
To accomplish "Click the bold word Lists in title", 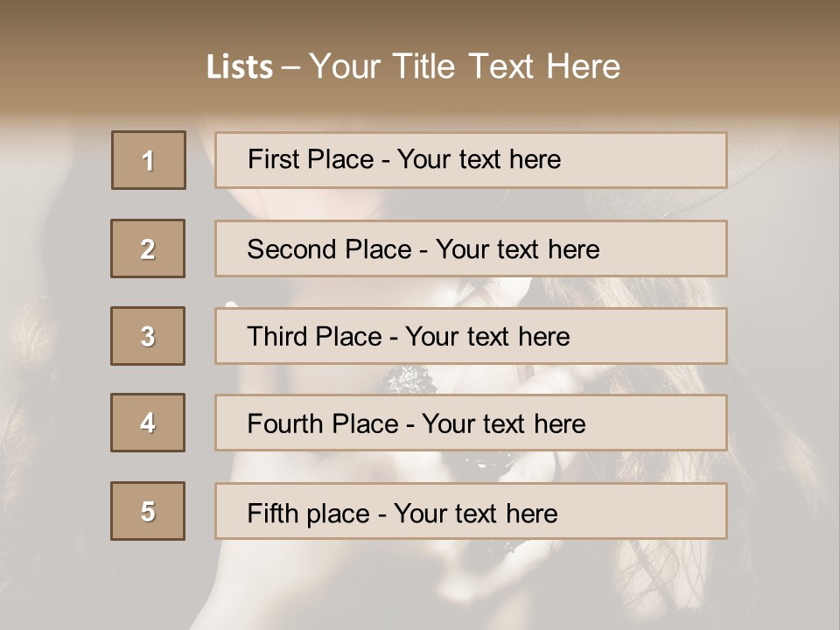I will point(240,67).
